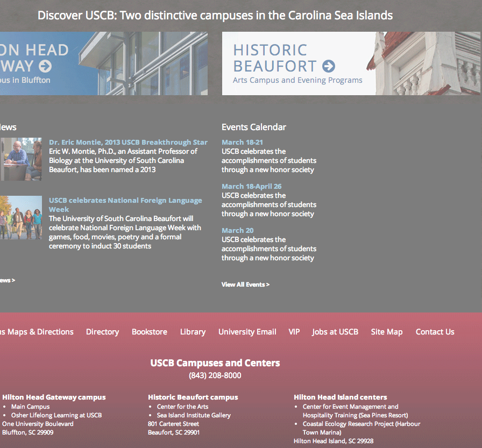Open the March 18-21 event
The image size is (482, 448).
click(x=242, y=143)
